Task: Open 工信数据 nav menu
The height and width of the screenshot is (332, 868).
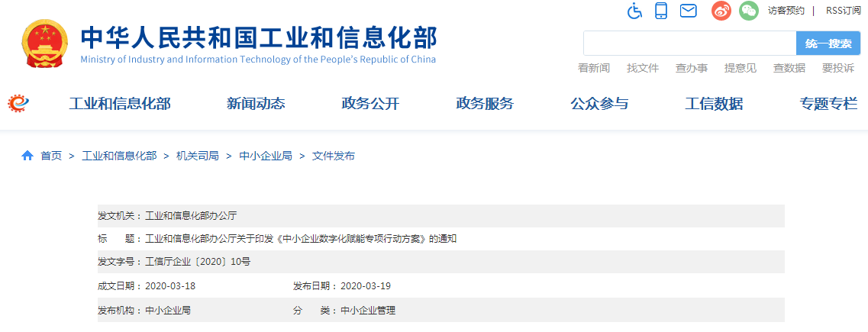Action: tap(714, 104)
